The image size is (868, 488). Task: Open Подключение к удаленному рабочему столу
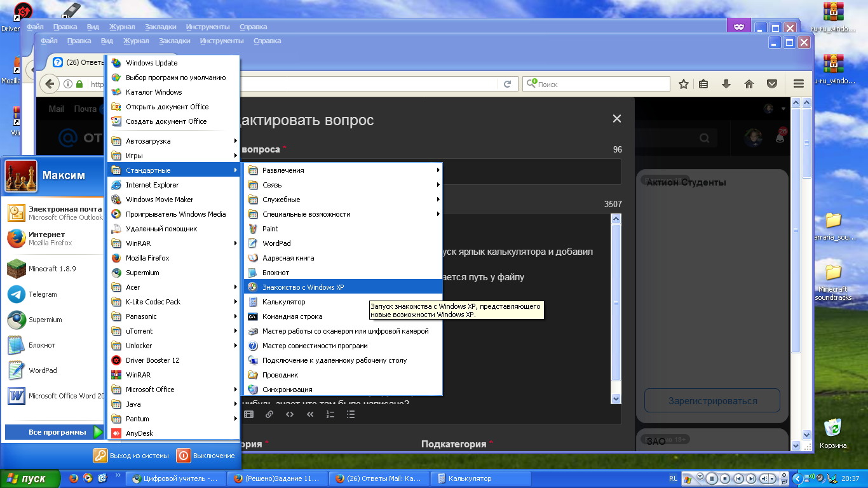tap(343, 360)
